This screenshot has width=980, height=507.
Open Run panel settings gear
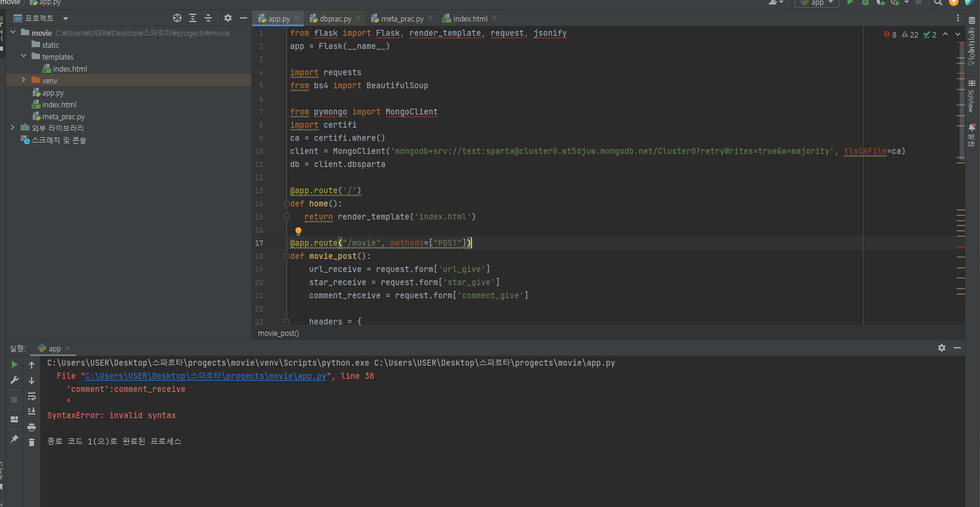click(942, 348)
